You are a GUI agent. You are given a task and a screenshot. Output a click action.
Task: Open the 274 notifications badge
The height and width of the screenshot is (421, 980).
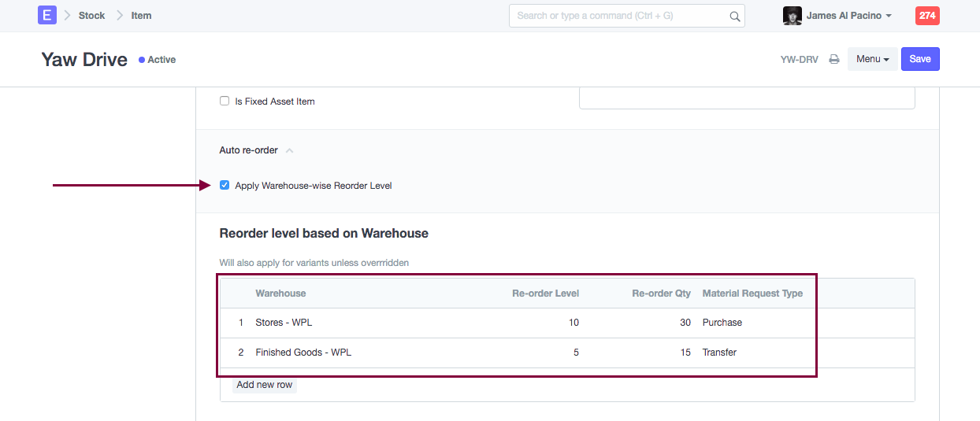click(927, 16)
